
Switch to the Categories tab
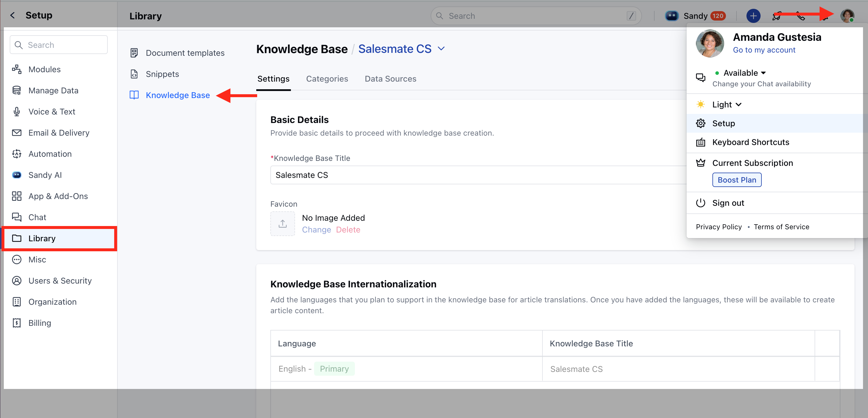[327, 79]
